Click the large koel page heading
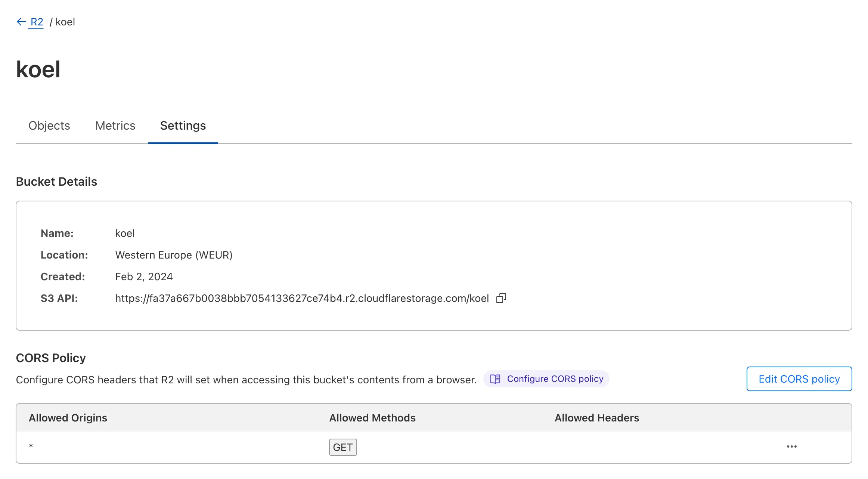This screenshot has height=479, width=868. click(x=38, y=69)
